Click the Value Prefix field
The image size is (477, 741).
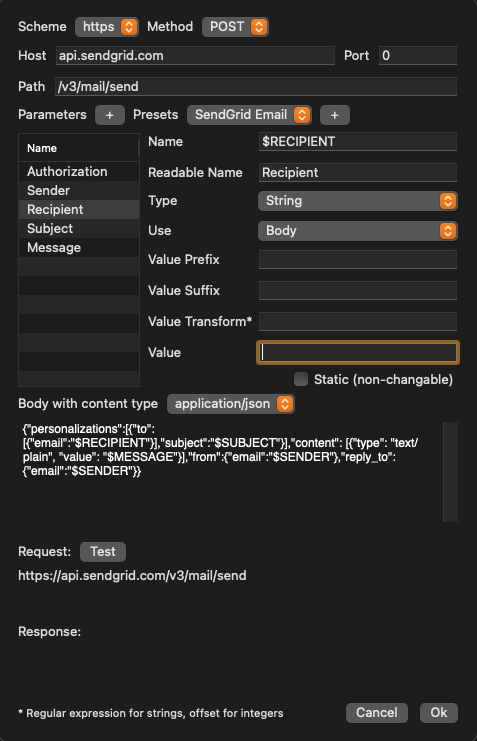coord(358,259)
